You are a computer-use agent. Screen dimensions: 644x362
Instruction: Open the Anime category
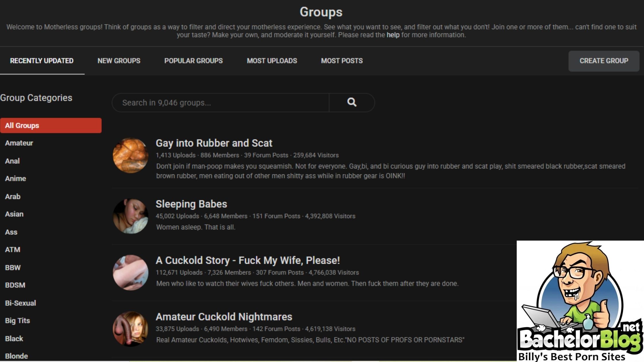click(16, 178)
